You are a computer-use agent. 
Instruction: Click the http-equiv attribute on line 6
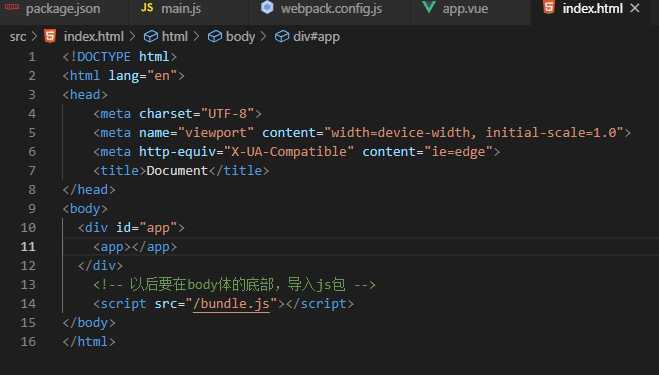coord(177,151)
